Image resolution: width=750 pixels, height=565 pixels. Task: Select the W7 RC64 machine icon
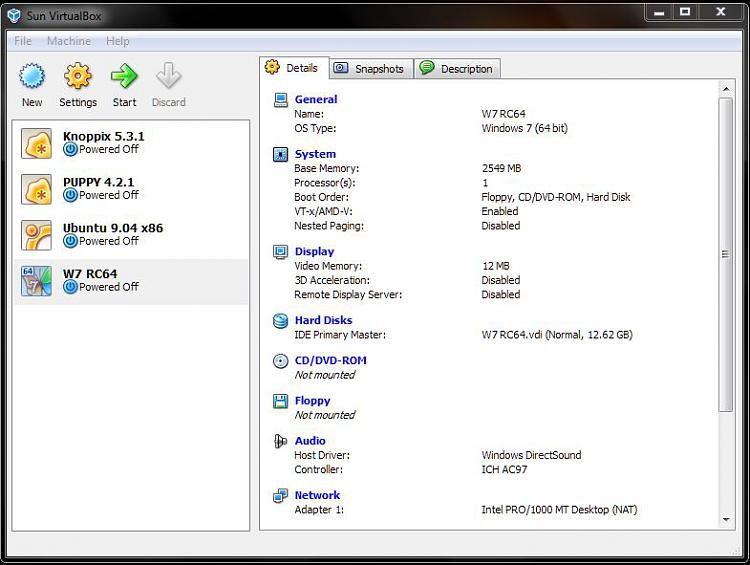36,281
